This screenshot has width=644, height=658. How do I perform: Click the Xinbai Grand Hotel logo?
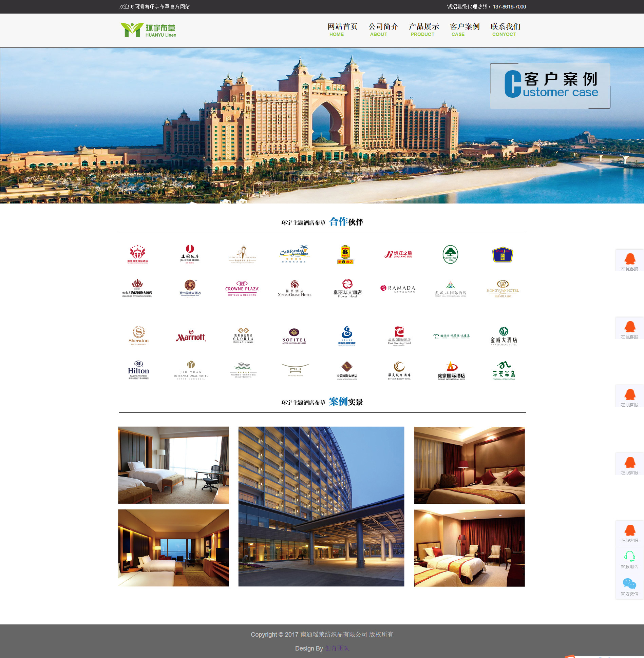point(295,289)
